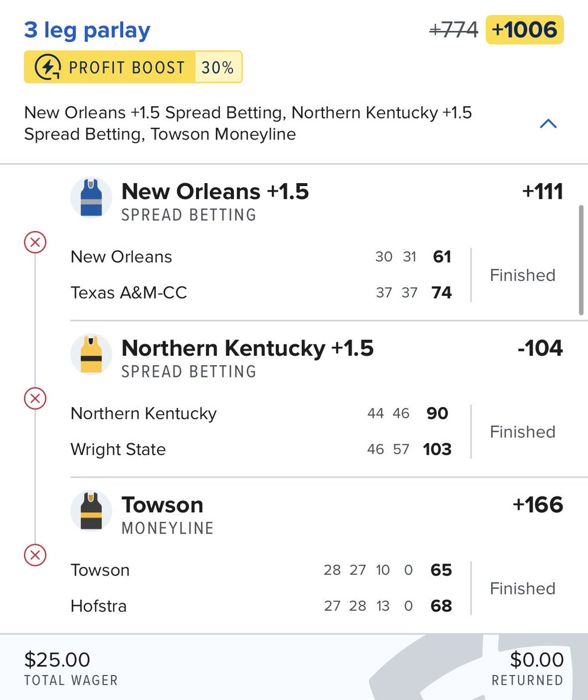Open the 3 leg parlay title

click(x=87, y=30)
